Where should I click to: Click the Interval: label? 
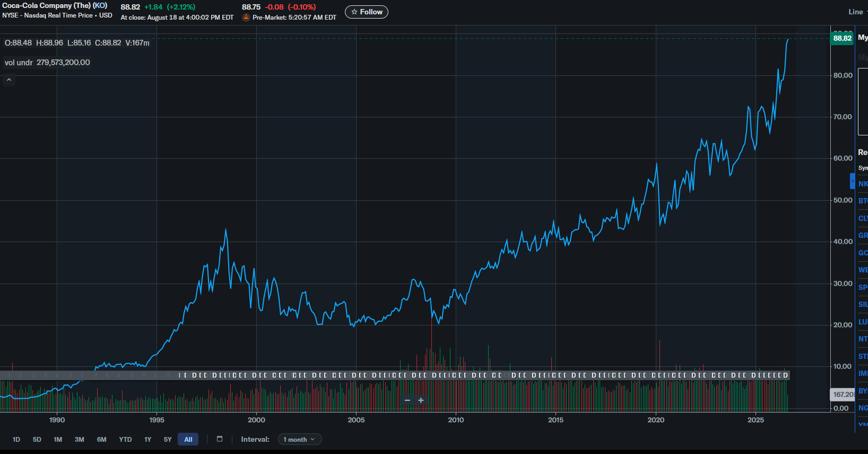pos(255,439)
